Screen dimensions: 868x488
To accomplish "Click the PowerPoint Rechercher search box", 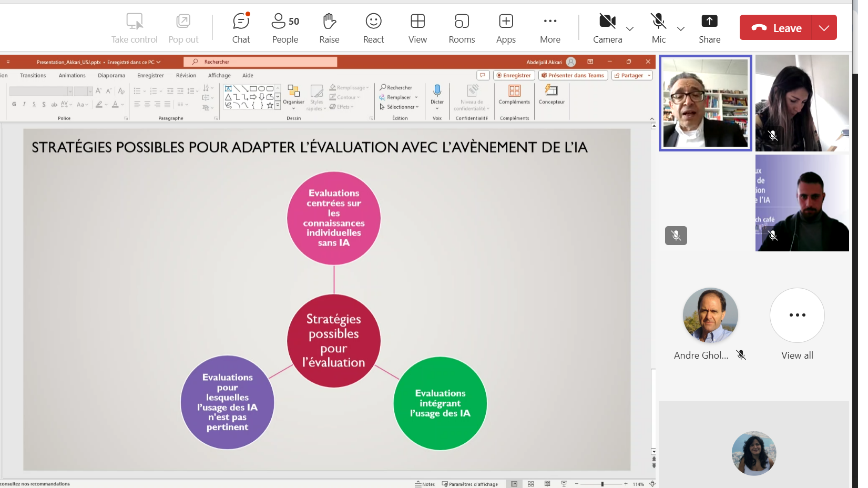I will click(x=260, y=62).
